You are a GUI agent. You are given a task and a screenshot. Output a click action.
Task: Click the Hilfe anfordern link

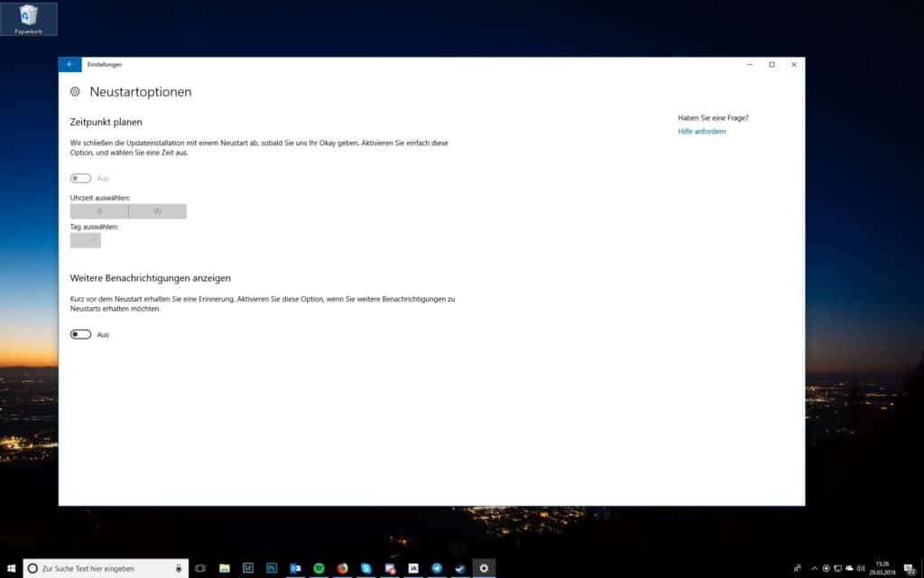point(702,131)
